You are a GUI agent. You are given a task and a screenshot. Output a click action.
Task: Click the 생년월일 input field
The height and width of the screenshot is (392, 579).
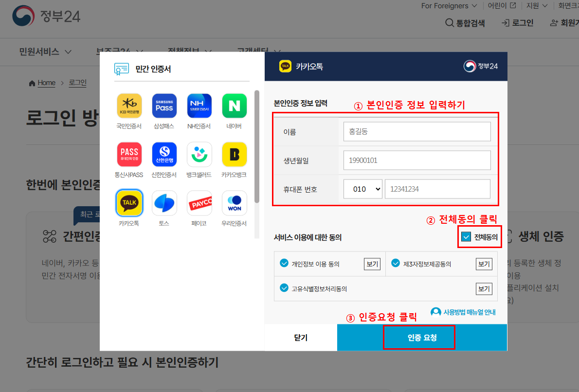click(417, 160)
